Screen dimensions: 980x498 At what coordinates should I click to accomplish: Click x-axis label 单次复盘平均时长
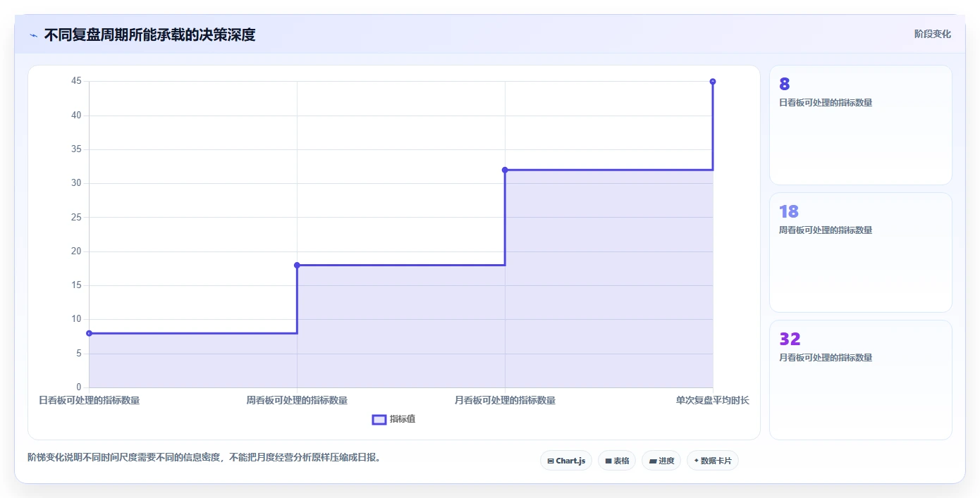click(x=713, y=400)
